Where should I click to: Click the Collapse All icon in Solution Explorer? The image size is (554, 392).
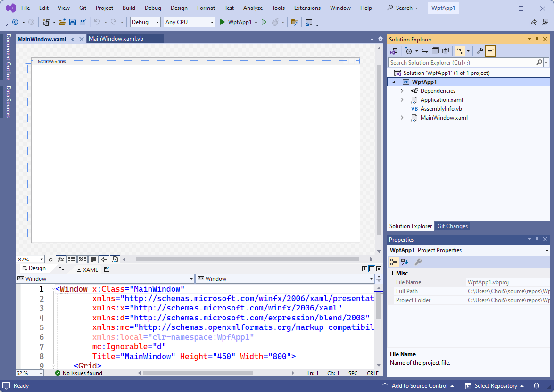point(435,51)
